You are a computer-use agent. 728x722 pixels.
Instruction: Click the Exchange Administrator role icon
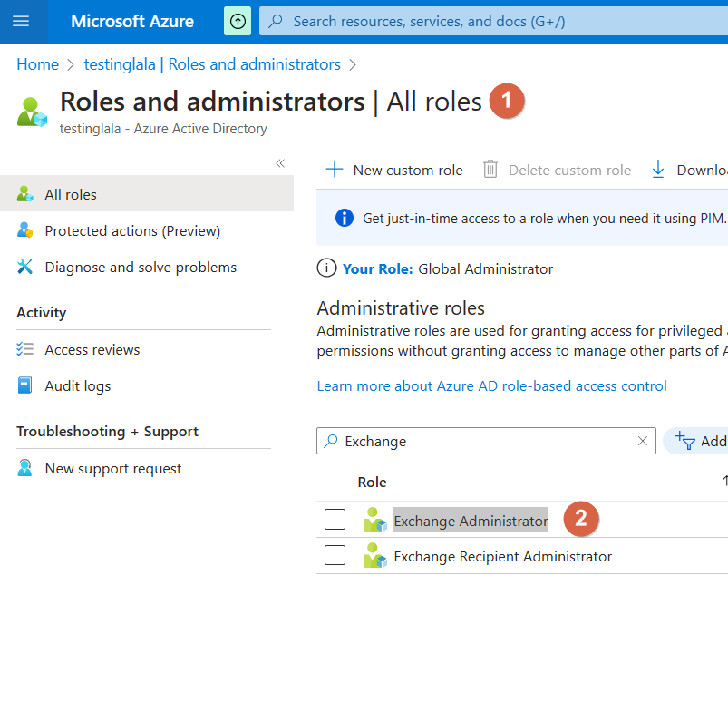374,521
